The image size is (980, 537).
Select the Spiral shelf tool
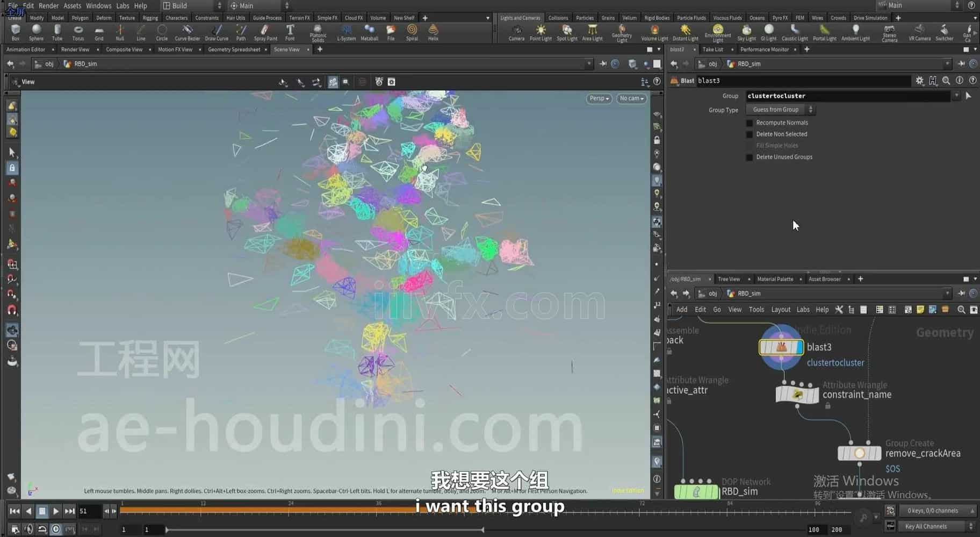[412, 32]
